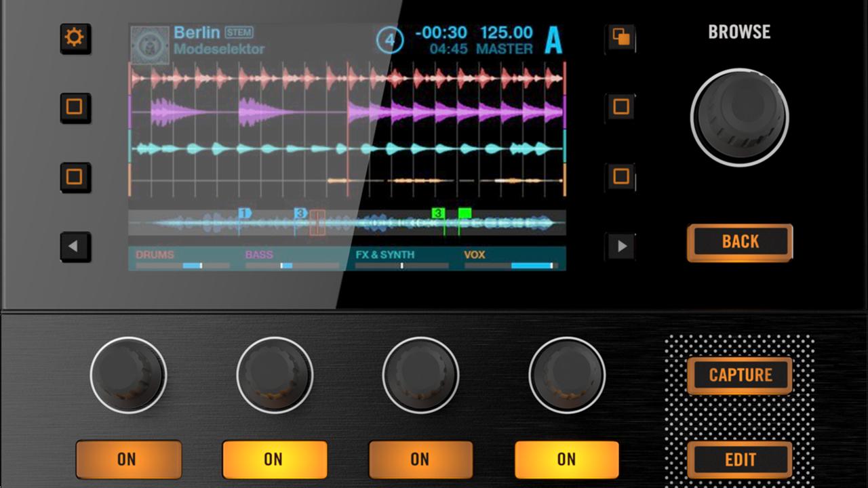Click the pink drums stem waveform

(x=347, y=79)
